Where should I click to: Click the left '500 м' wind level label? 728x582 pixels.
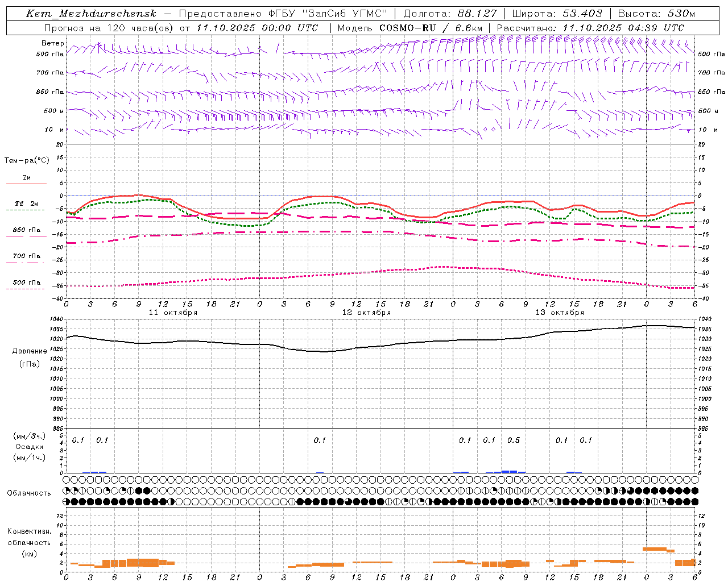point(54,111)
